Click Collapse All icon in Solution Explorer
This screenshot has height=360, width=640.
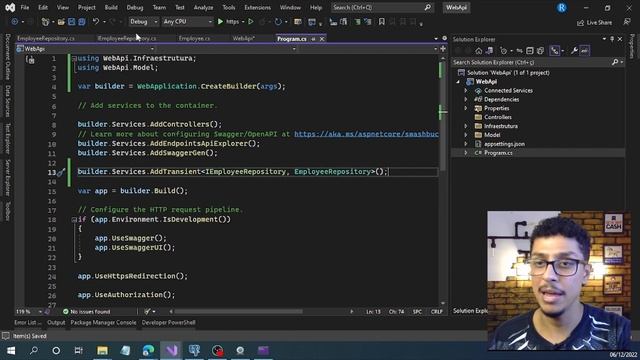pos(530,51)
